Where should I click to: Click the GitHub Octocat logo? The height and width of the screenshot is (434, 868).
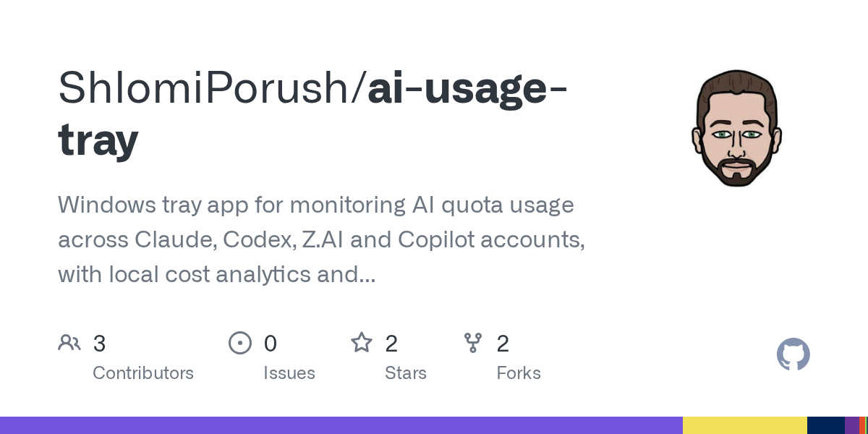pos(793,354)
